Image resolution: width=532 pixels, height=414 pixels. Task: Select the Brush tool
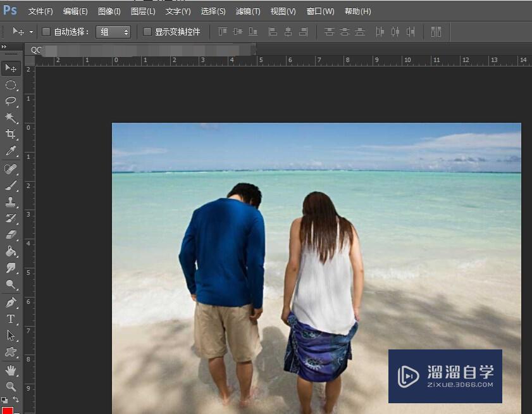(x=11, y=185)
